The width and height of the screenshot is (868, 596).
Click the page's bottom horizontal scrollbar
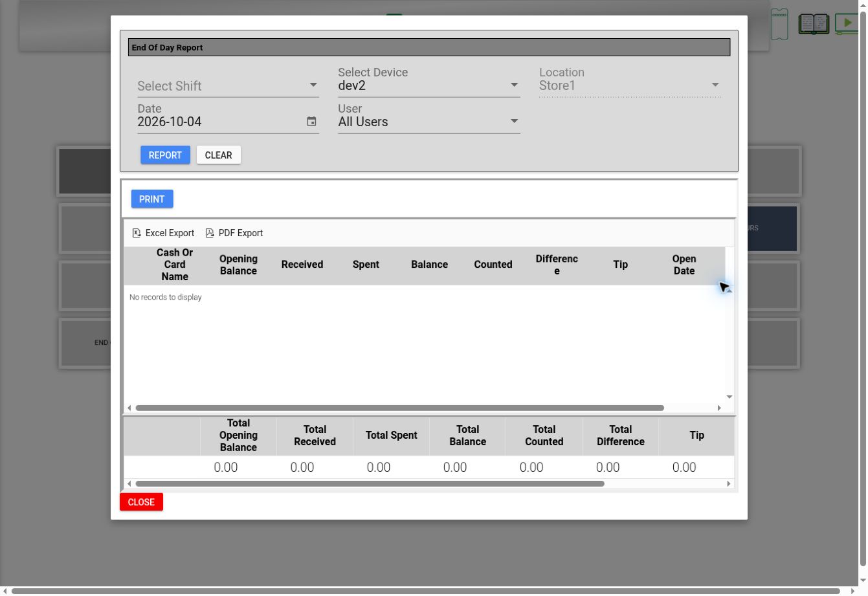coord(425,591)
